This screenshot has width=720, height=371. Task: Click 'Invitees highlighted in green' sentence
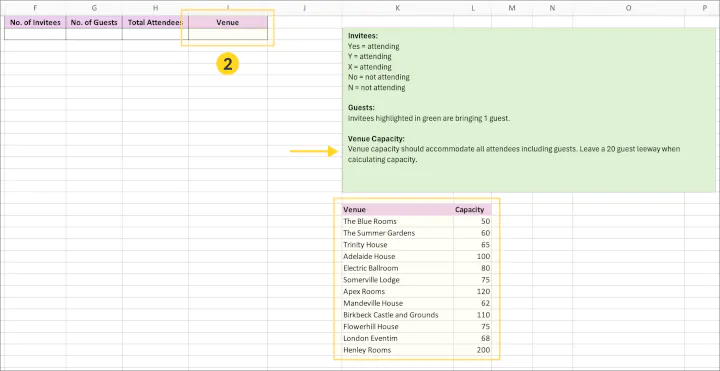(428, 118)
